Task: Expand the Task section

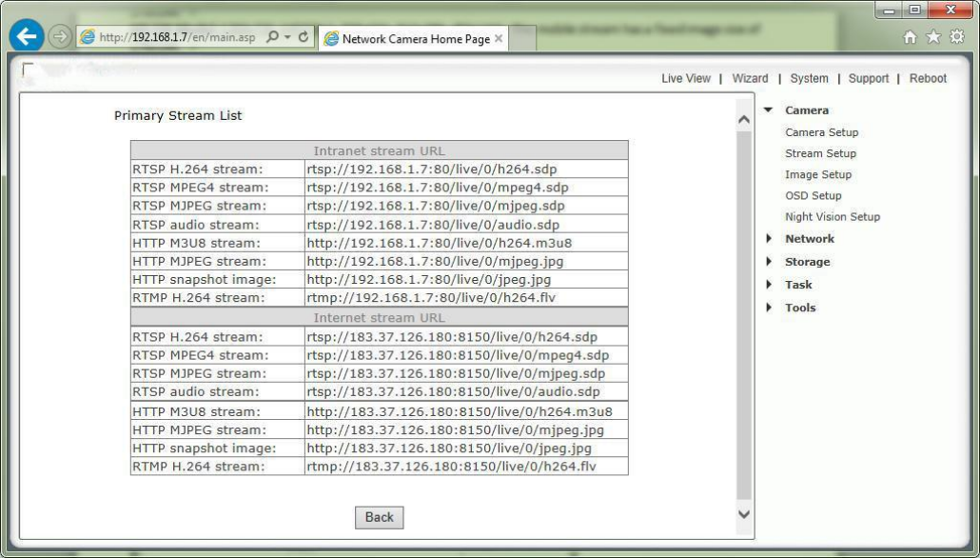Action: pyautogui.click(x=769, y=285)
